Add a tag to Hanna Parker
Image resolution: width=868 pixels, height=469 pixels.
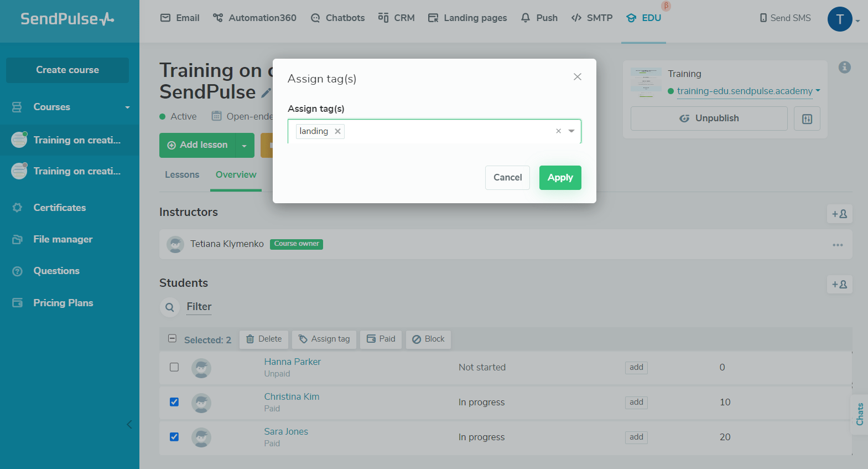(x=636, y=368)
